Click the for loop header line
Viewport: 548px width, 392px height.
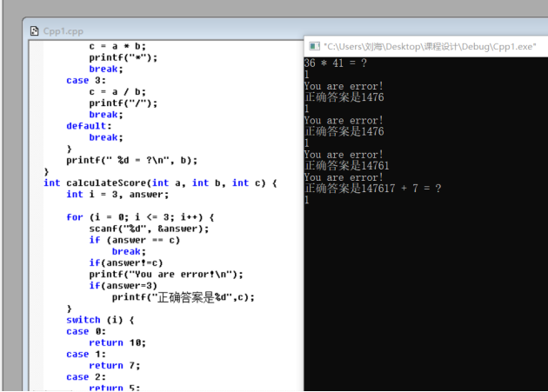[140, 217]
